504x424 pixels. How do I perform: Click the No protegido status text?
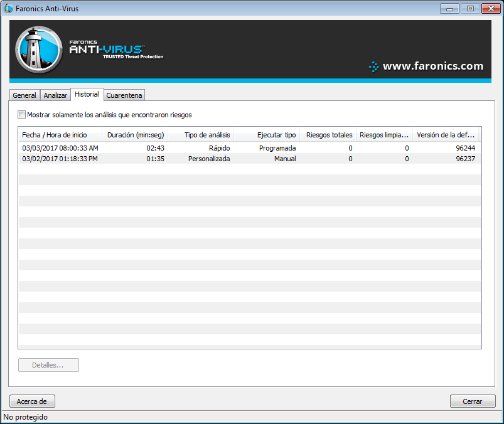pyautogui.click(x=25, y=417)
